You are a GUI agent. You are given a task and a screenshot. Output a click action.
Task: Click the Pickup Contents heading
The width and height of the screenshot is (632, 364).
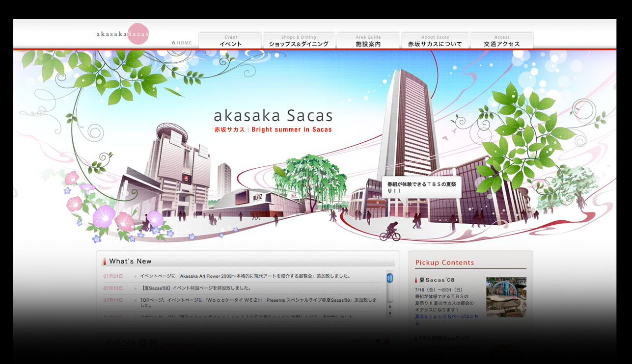point(444,262)
